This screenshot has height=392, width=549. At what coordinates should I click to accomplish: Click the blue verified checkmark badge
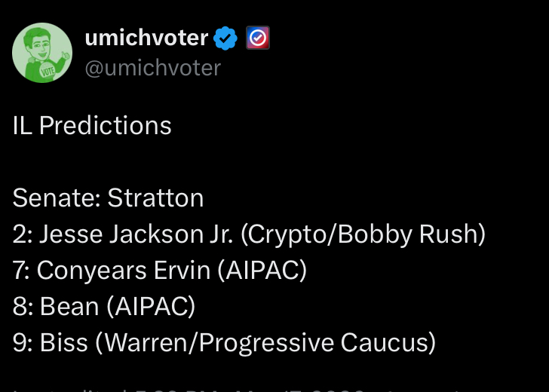pos(226,37)
